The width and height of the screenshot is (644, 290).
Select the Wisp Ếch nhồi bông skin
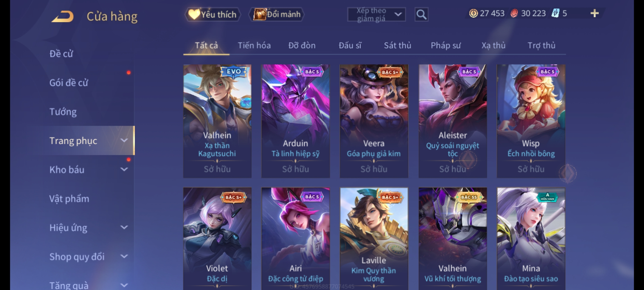[531, 121]
